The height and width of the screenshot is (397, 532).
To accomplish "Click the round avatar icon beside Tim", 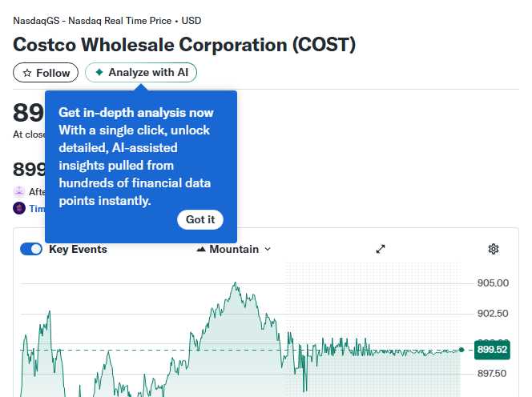I will [x=19, y=208].
